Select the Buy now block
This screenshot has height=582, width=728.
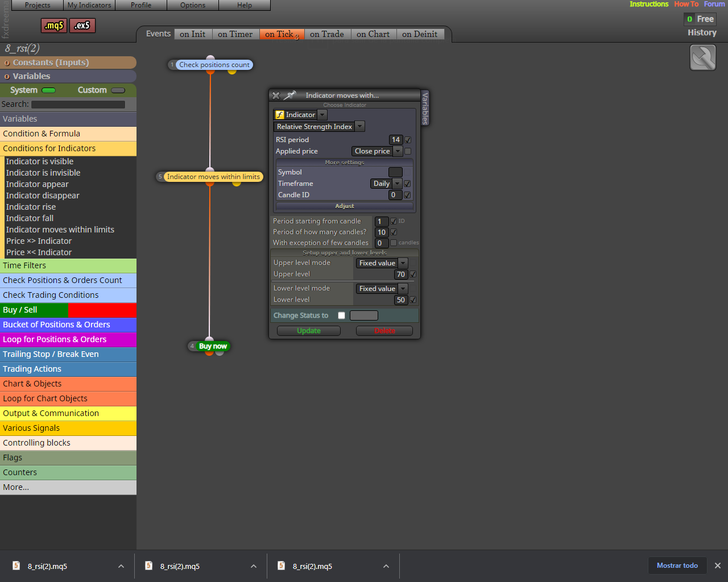[213, 346]
